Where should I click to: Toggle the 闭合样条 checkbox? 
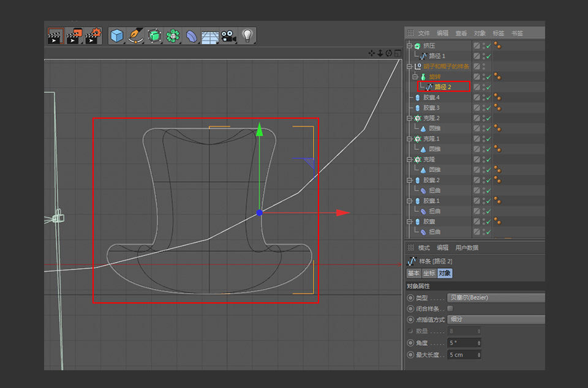click(x=450, y=308)
